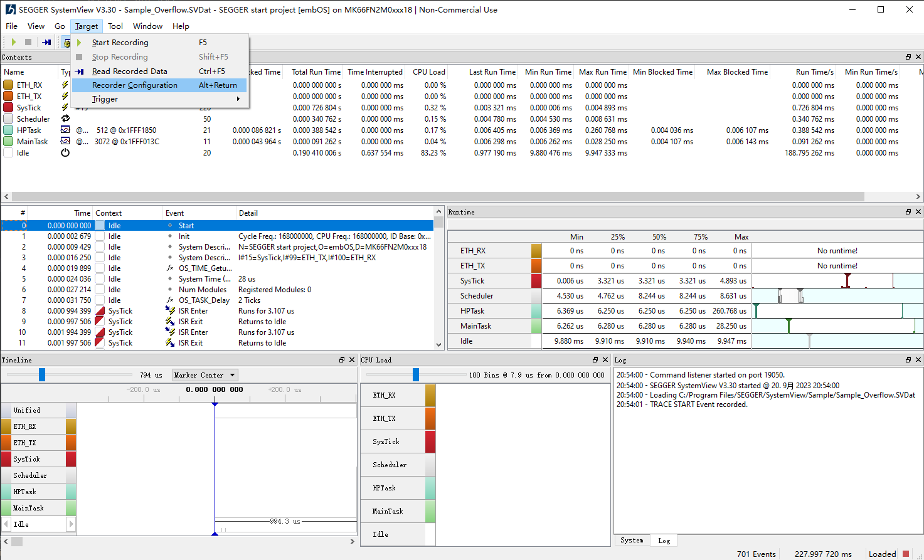
Task: Close the CPU Load panel
Action: click(605, 360)
